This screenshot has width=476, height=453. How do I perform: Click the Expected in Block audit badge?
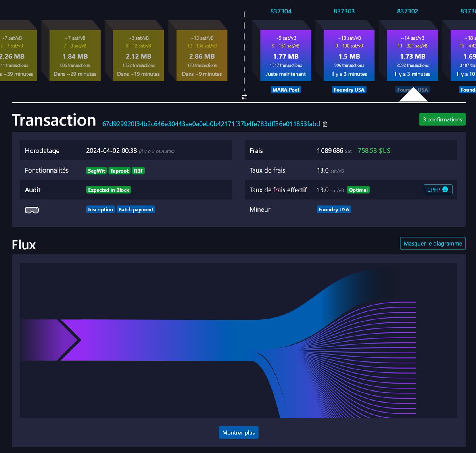coord(108,190)
